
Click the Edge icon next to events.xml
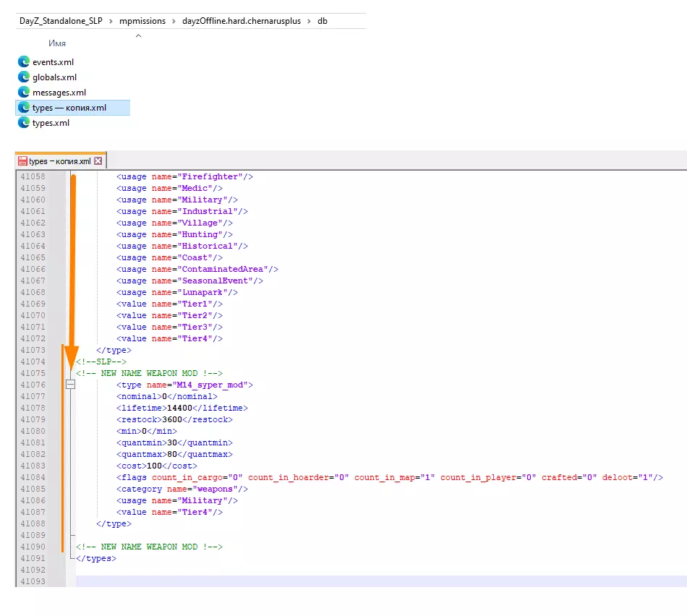coord(23,62)
